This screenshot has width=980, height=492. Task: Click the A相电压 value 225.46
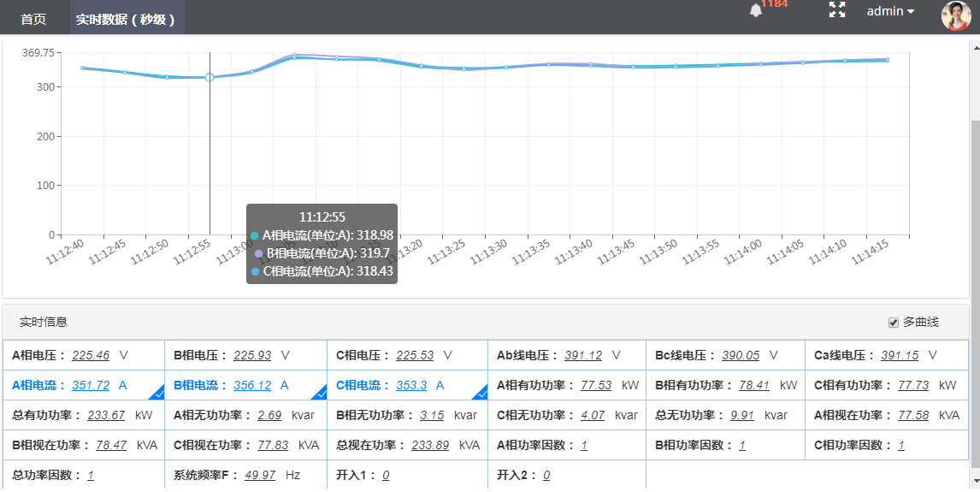tap(91, 355)
